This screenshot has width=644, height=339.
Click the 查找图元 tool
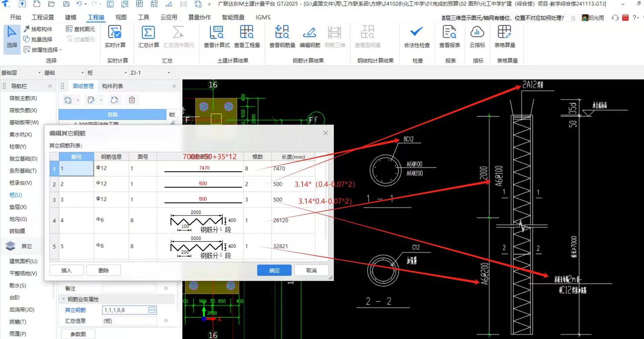[x=80, y=29]
